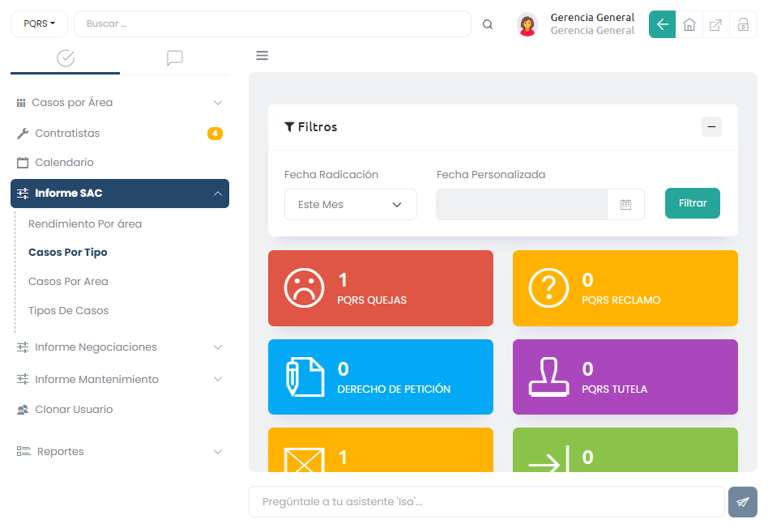The height and width of the screenshot is (532, 768).
Task: Open the home icon in top bar
Action: coord(689,24)
